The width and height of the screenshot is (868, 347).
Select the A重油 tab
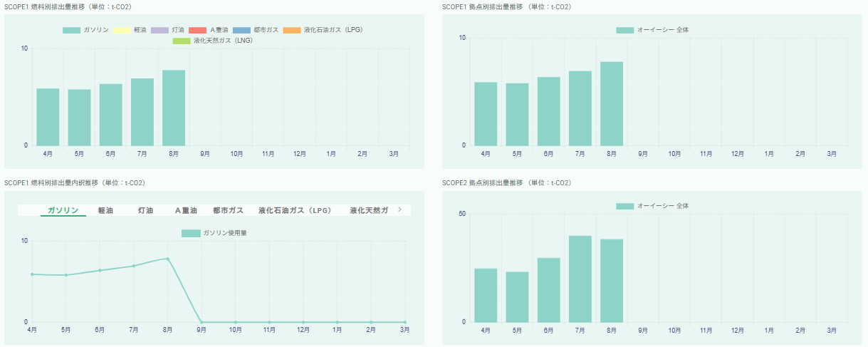pos(186,210)
